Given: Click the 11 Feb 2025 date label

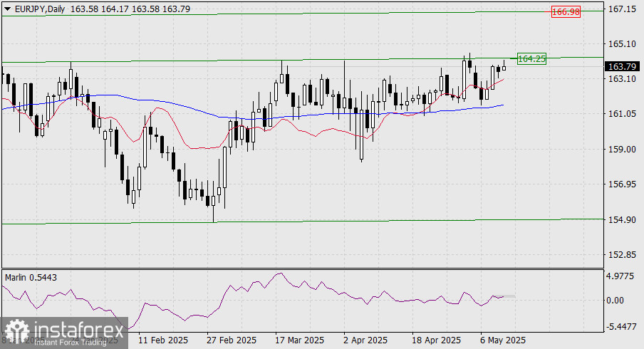Looking at the screenshot, I should [x=163, y=340].
